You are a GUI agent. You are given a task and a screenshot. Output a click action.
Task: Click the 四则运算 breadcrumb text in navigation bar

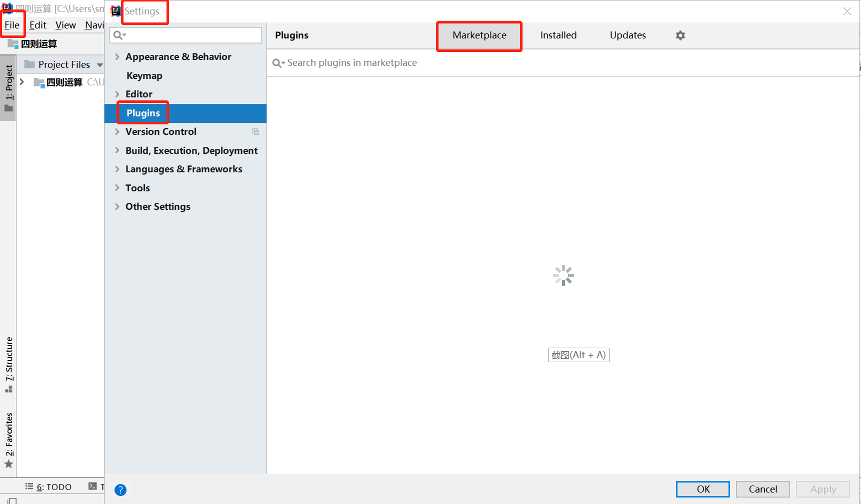click(39, 44)
